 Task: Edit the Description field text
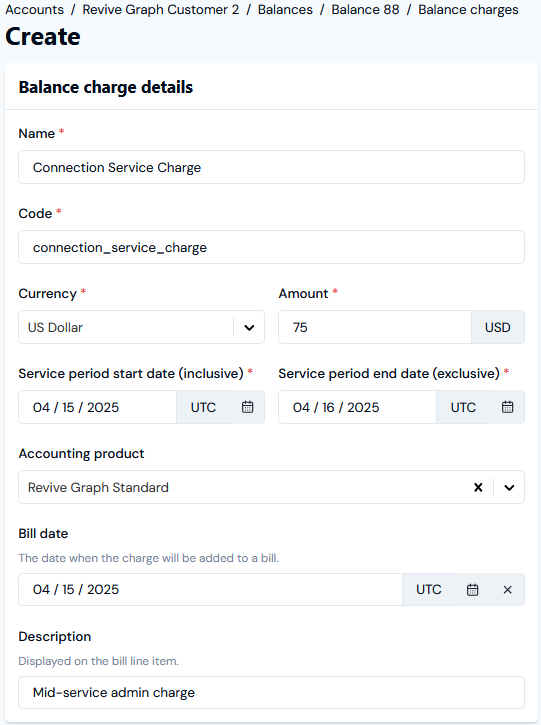point(271,692)
